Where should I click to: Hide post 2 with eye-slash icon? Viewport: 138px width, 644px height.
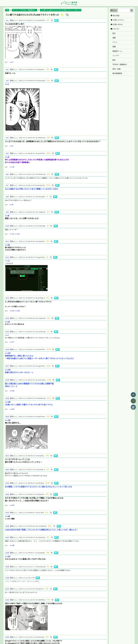(x=52, y=70)
